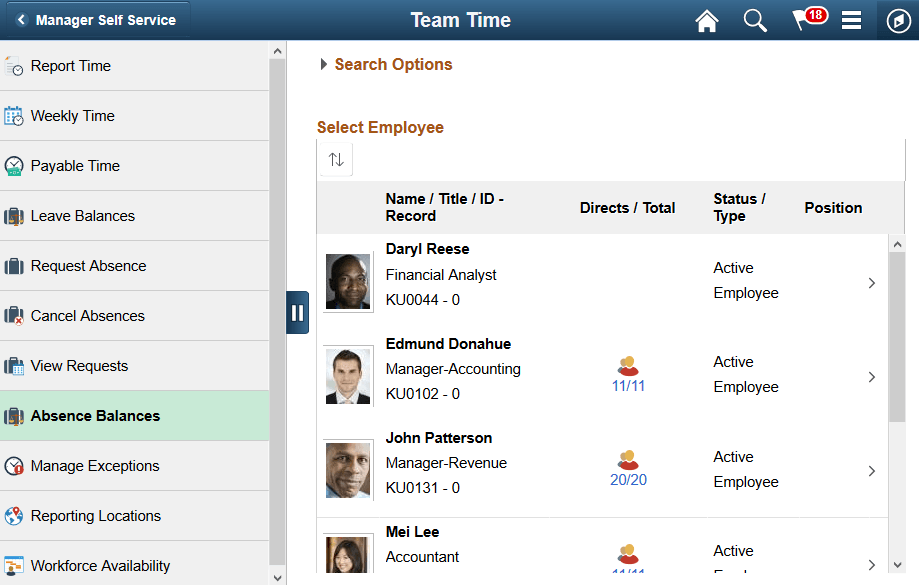Expand Daryl Reese's row details chevron
Image resolution: width=919 pixels, height=585 pixels.
(x=871, y=283)
